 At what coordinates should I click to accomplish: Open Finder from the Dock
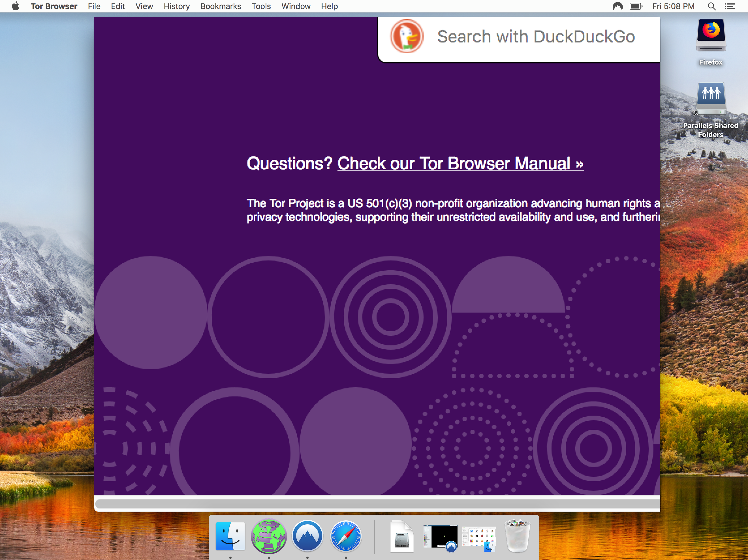point(230,536)
